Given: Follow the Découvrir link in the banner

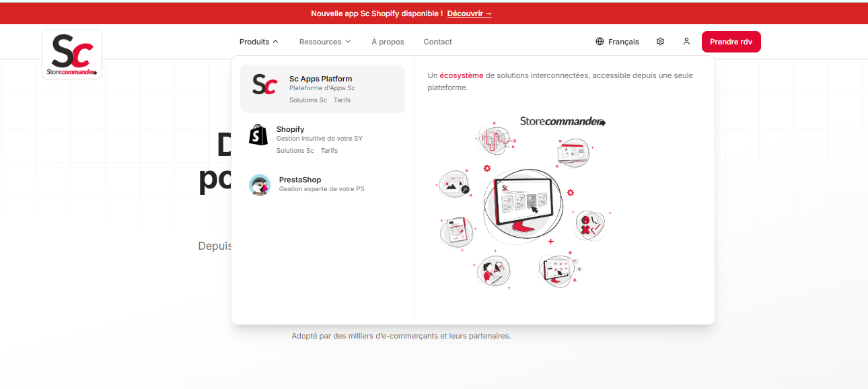Looking at the screenshot, I should 469,13.
